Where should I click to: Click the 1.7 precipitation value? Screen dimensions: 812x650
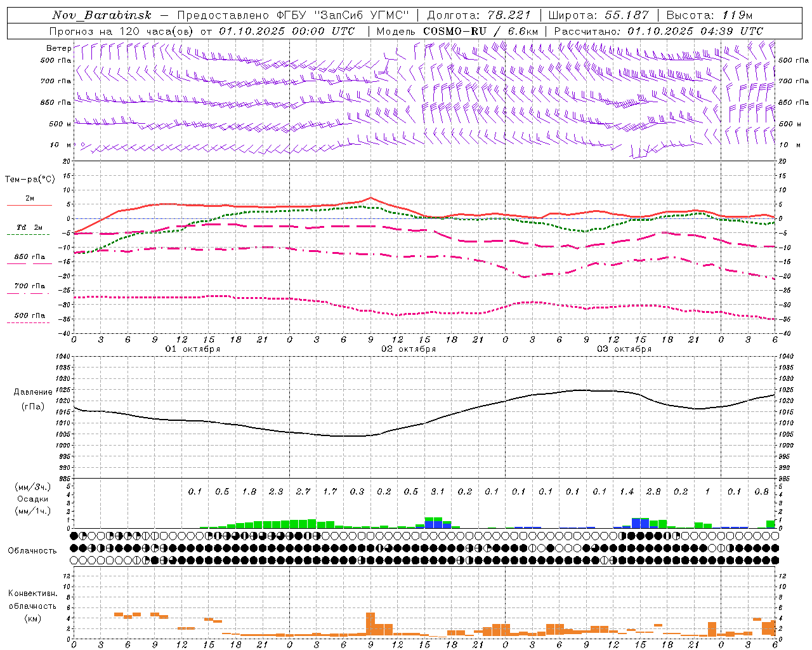tap(330, 491)
